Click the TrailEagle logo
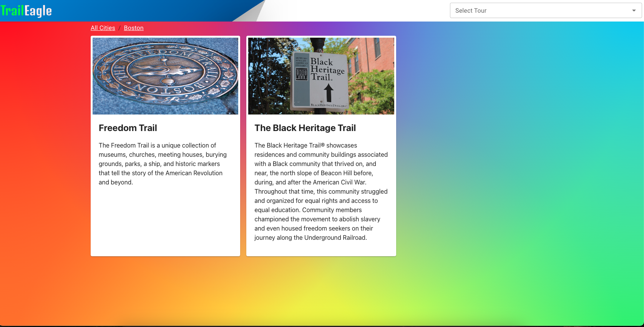Viewport: 644px width, 327px height. click(26, 11)
